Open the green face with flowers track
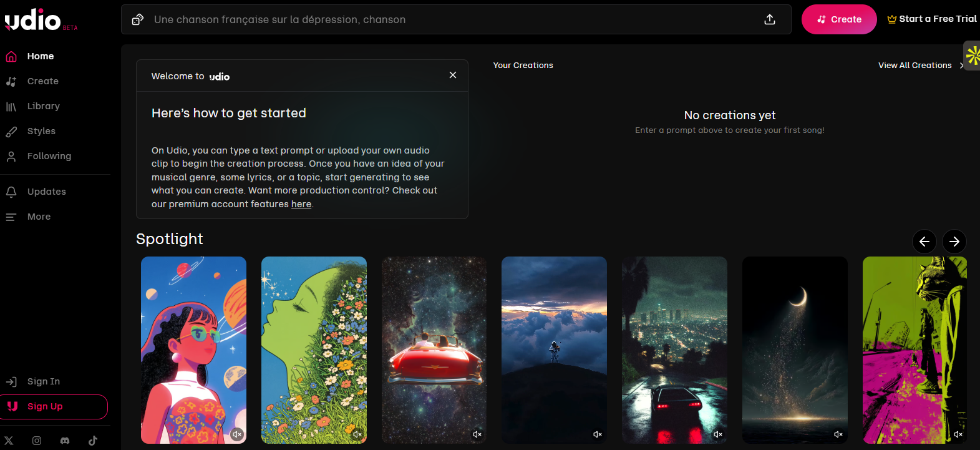The image size is (980, 450). click(314, 350)
